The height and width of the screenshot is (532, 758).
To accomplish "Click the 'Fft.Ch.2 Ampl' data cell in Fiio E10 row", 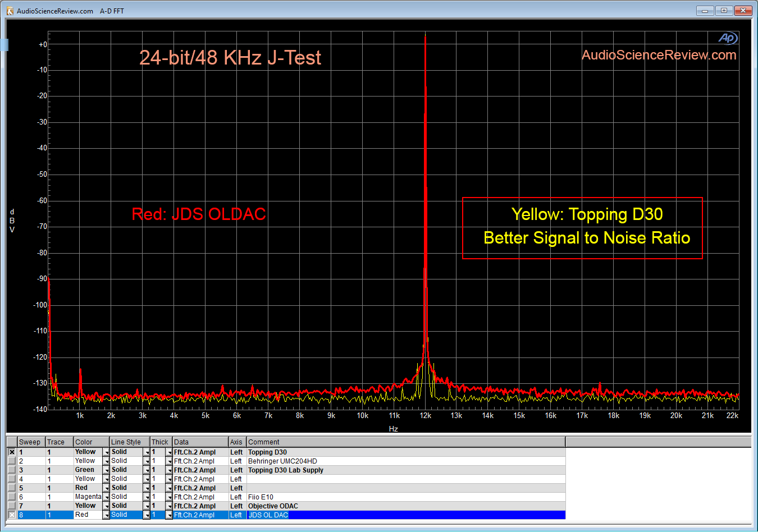I will coord(200,497).
